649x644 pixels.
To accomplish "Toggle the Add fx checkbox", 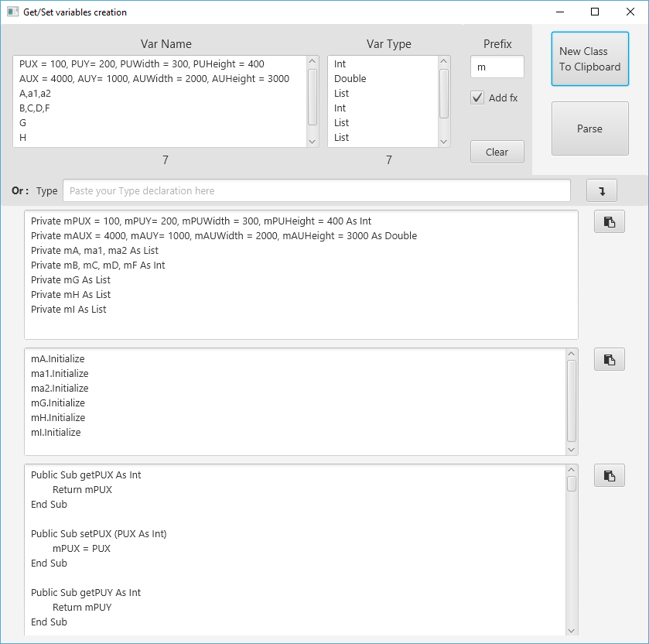I will (x=477, y=98).
